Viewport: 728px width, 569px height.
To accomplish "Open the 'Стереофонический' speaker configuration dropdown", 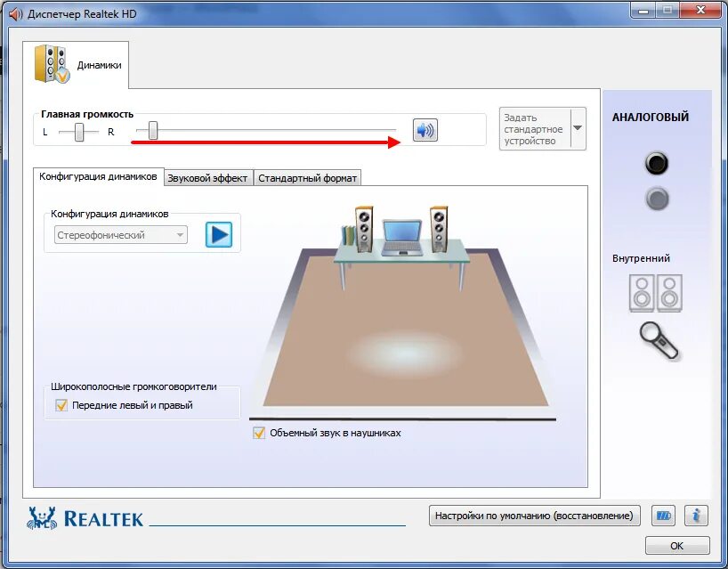I will [x=121, y=235].
